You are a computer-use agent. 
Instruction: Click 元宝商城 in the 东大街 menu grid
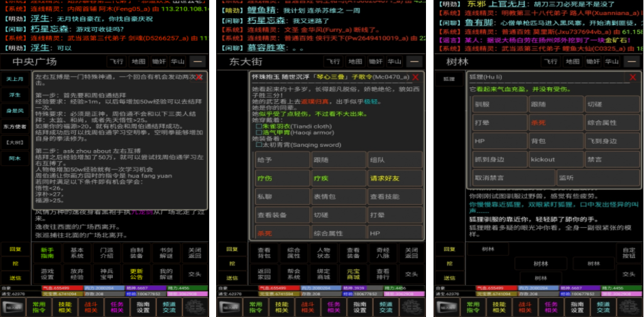coord(354,274)
